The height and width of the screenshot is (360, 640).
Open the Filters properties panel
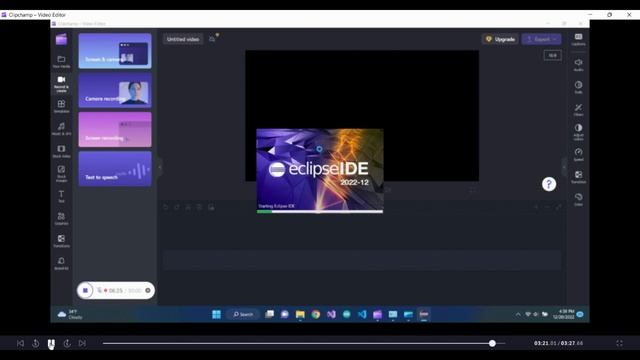pos(578,110)
